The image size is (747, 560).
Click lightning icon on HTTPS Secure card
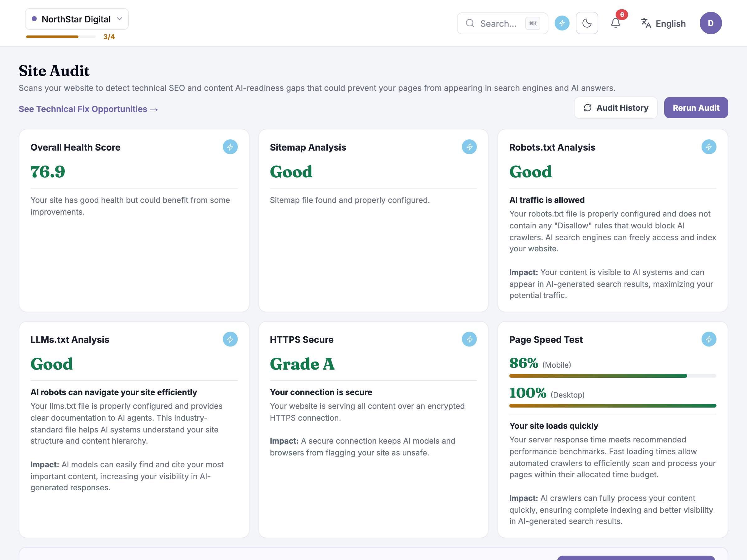[469, 339]
